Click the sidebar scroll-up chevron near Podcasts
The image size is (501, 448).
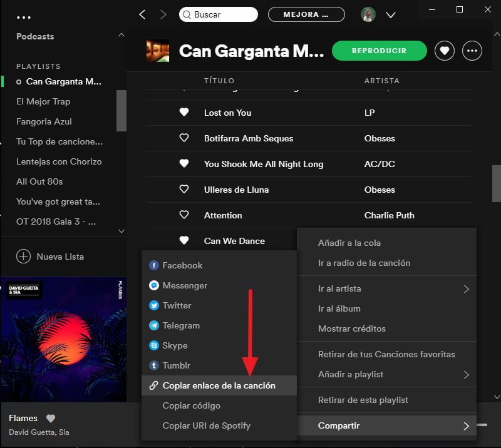(121, 34)
